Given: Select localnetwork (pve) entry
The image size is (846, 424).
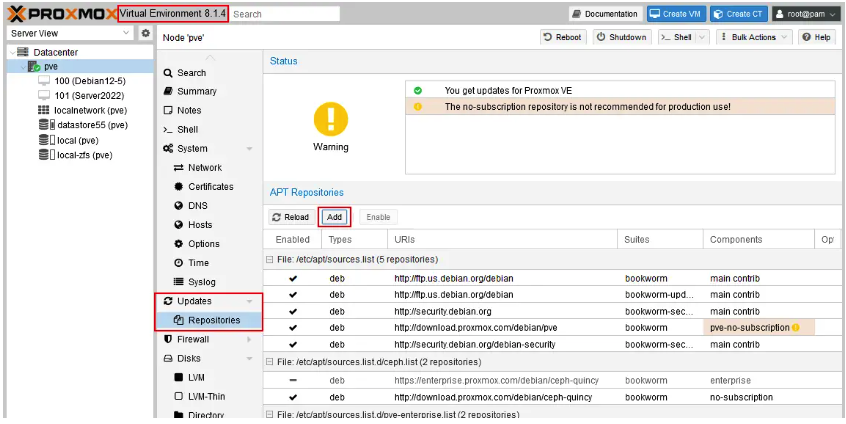Looking at the screenshot, I should pyautogui.click(x=91, y=110).
